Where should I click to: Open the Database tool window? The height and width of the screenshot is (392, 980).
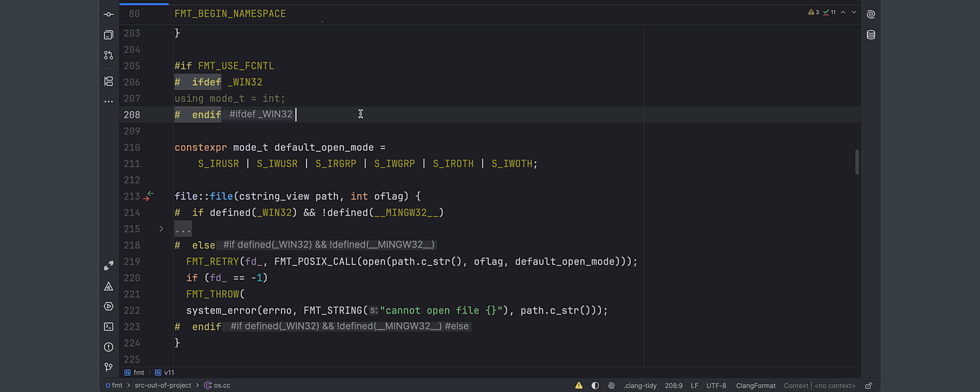(x=870, y=34)
